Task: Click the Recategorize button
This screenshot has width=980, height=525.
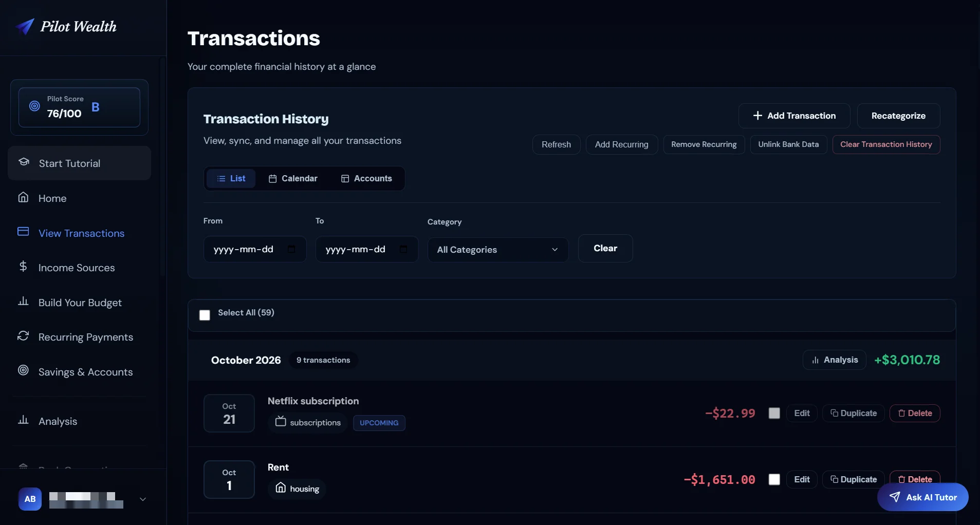Action: [898, 116]
